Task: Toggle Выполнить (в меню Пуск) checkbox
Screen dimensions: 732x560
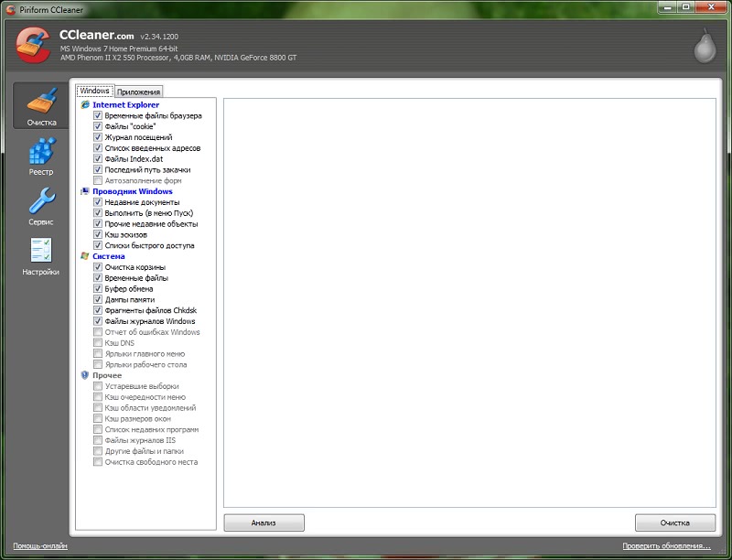Action: click(98, 213)
